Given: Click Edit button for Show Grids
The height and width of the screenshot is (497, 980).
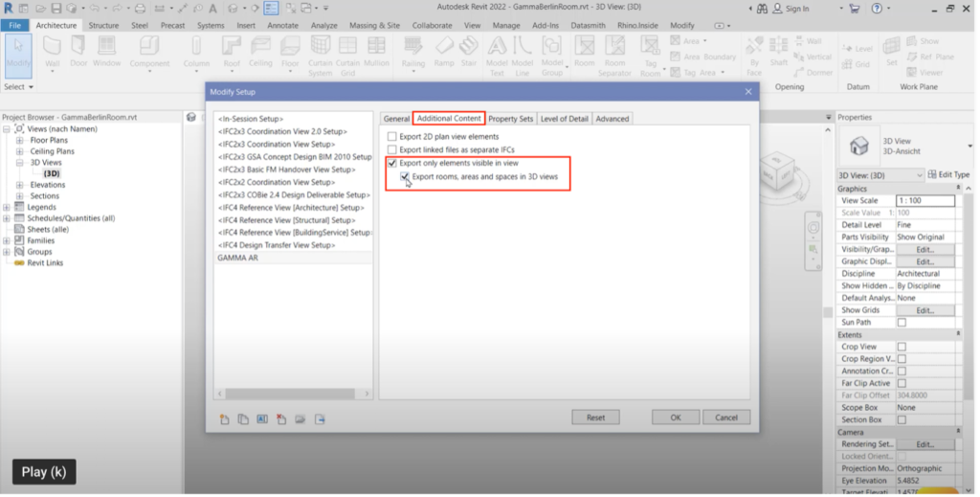Looking at the screenshot, I should [925, 310].
